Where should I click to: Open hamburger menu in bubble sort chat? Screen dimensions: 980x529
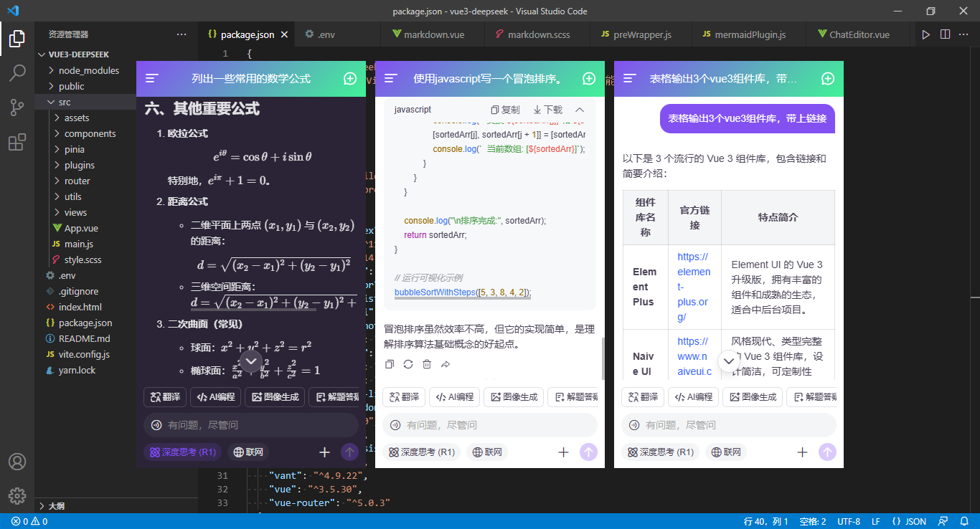point(391,79)
